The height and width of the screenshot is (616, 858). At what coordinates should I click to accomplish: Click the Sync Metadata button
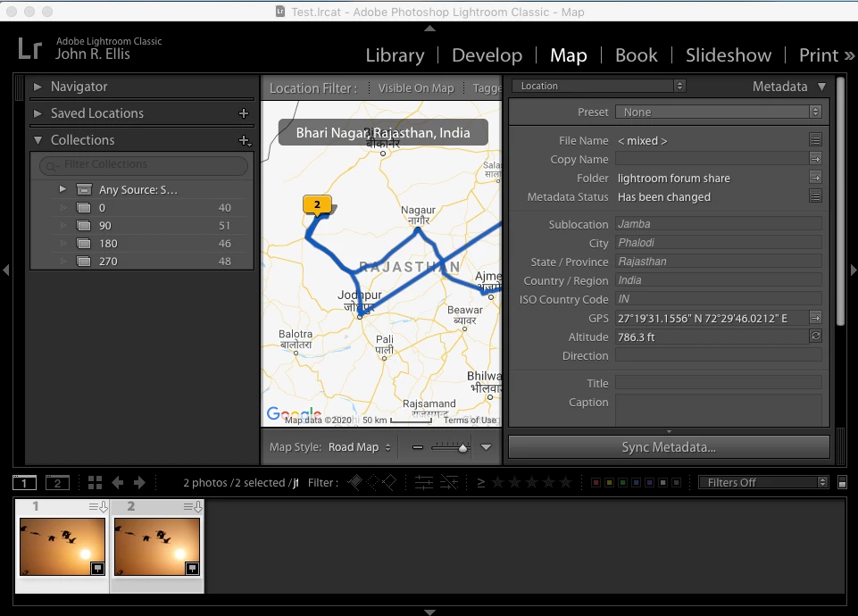[669, 447]
